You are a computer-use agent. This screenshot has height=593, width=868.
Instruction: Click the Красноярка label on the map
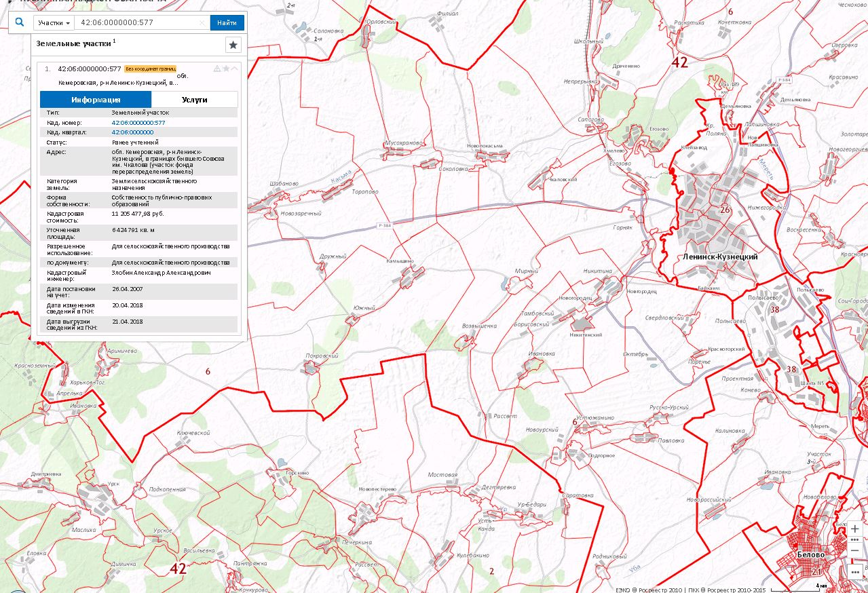tap(854, 254)
